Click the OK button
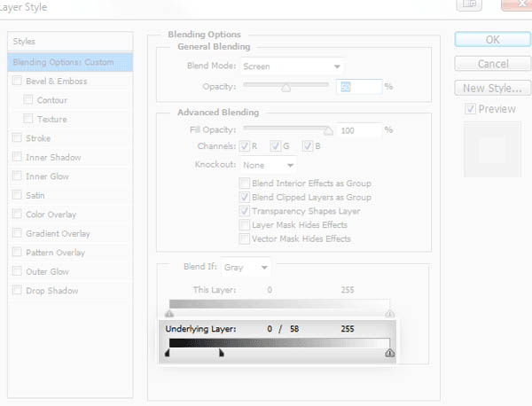 (491, 40)
